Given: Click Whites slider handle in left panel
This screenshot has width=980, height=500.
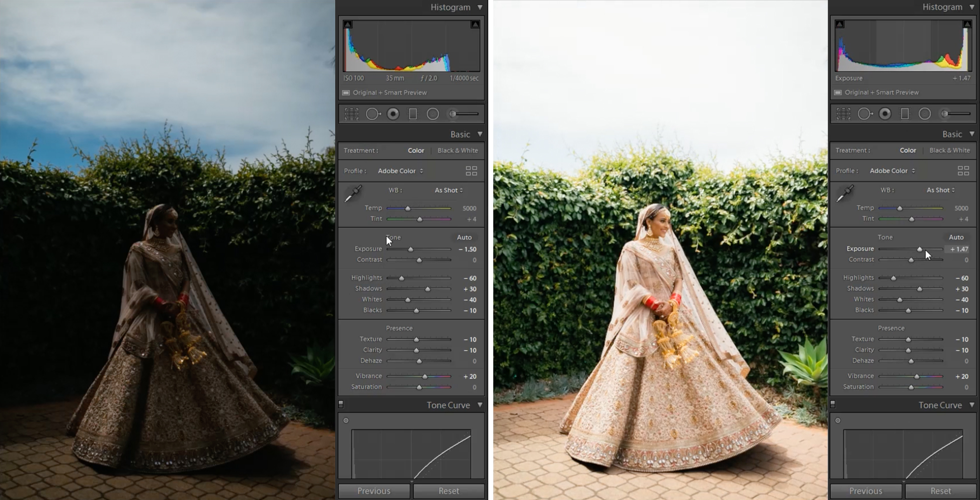Looking at the screenshot, I should pos(408,300).
